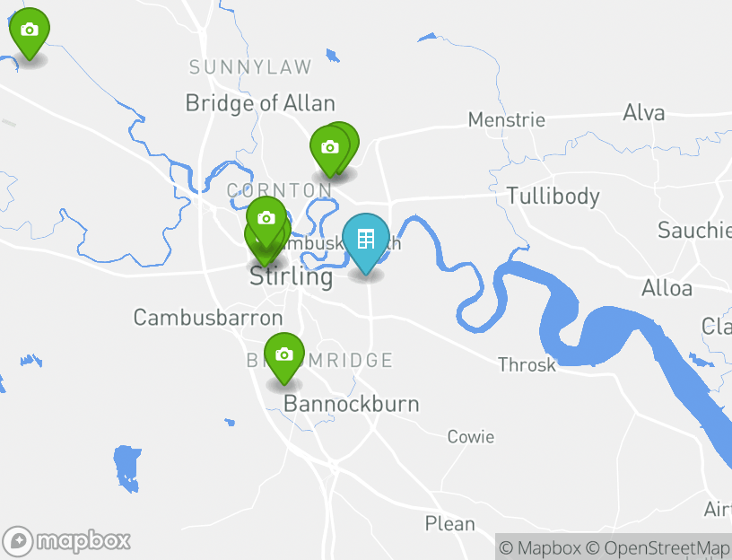Viewport: 732px width, 560px height.
Task: Click the Bridge of Allan label
Action: [x=260, y=103]
